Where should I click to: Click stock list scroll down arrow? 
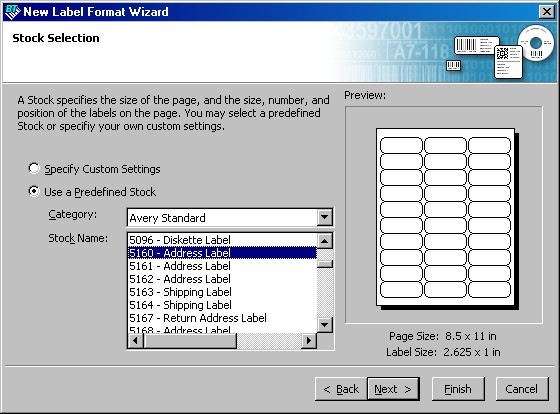click(325, 325)
